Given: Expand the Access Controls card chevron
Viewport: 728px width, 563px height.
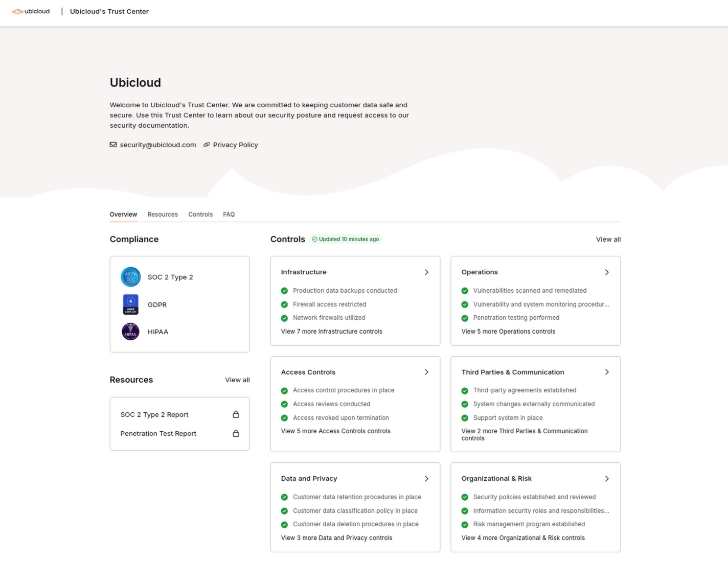Looking at the screenshot, I should 426,372.
